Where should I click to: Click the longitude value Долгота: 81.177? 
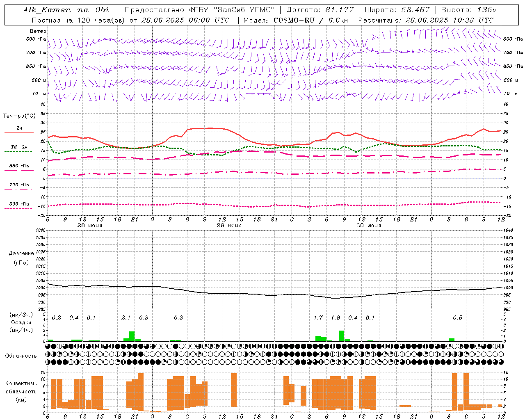click(320, 10)
